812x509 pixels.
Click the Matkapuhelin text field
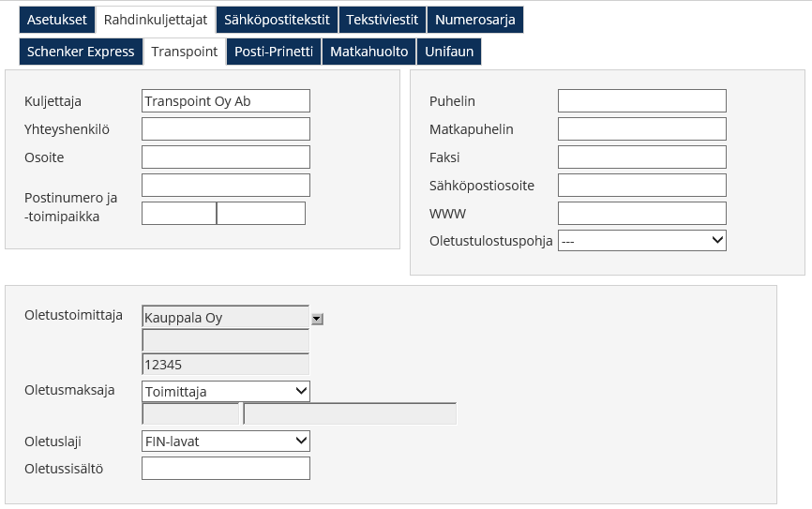(x=641, y=129)
